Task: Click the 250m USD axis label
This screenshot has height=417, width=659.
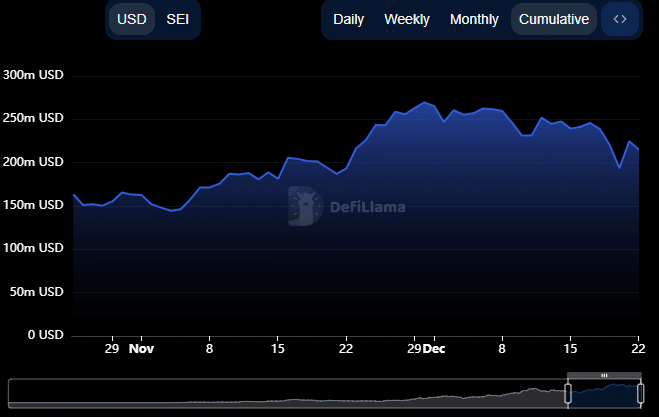Action: [33, 118]
